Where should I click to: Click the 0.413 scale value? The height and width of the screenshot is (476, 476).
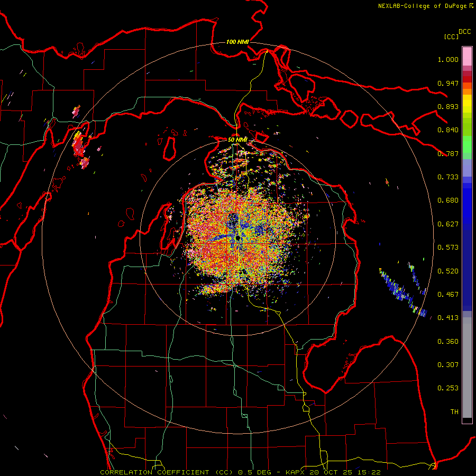[x=448, y=318]
